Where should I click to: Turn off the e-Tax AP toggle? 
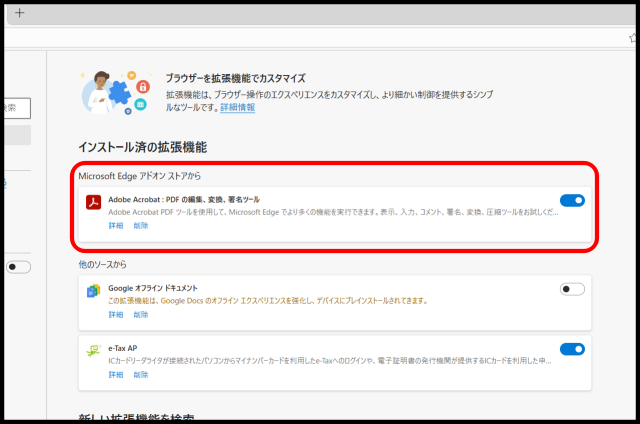[x=572, y=349]
